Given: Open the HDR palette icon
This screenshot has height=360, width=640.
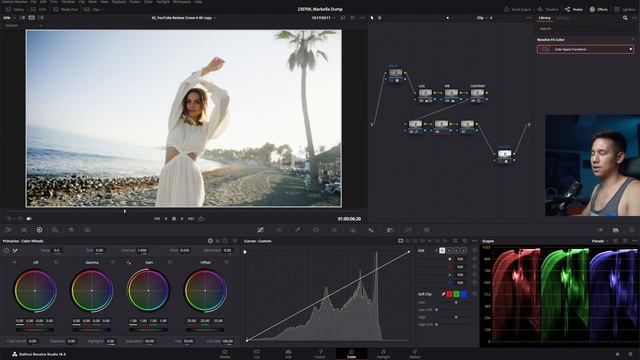Looking at the screenshot, I should (55, 230).
